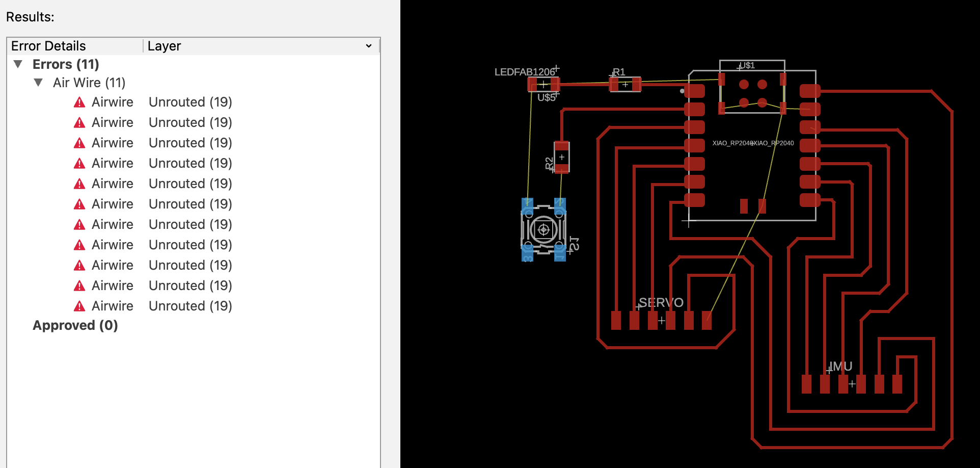The width and height of the screenshot is (980, 468).
Task: Click the top-right pad of XIAO module
Action: [809, 91]
